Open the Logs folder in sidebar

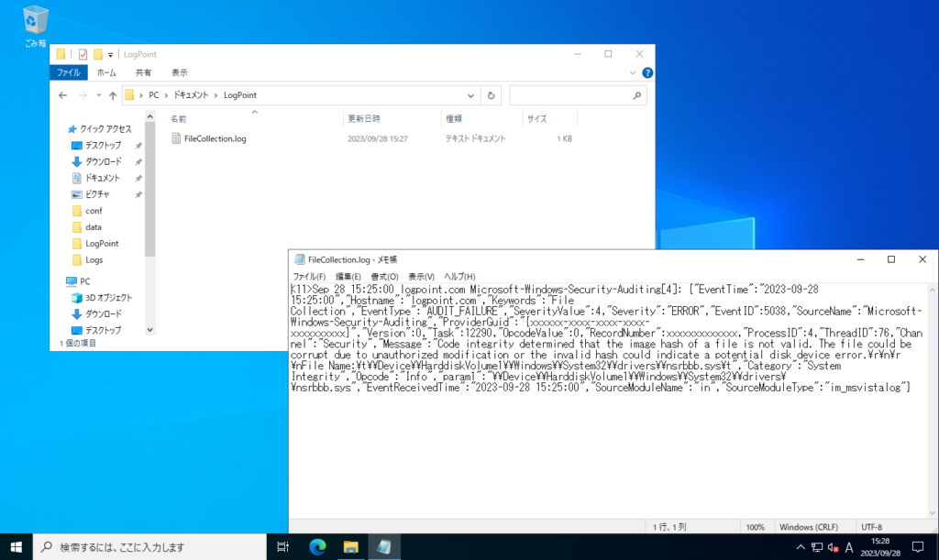pyautogui.click(x=87, y=259)
